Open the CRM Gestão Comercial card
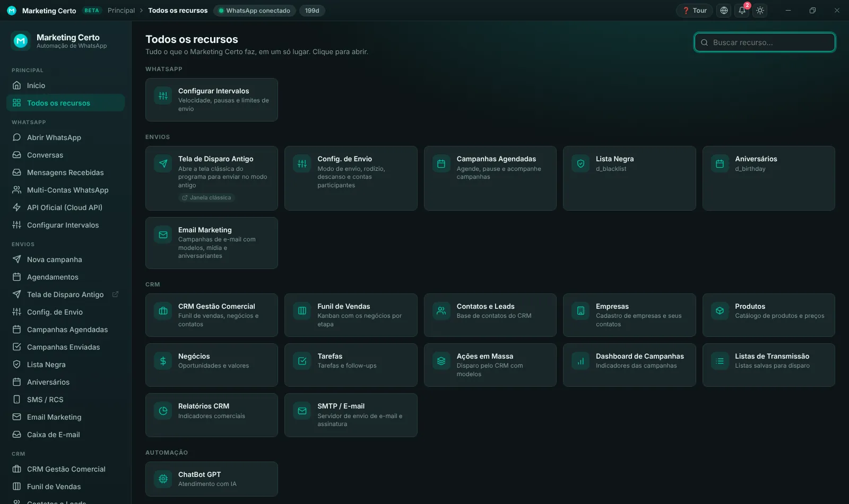The image size is (849, 504). (212, 315)
